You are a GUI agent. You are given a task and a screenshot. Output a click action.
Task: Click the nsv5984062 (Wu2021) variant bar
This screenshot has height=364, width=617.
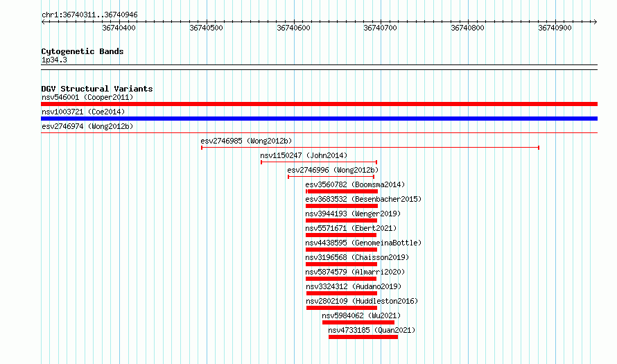point(358,322)
